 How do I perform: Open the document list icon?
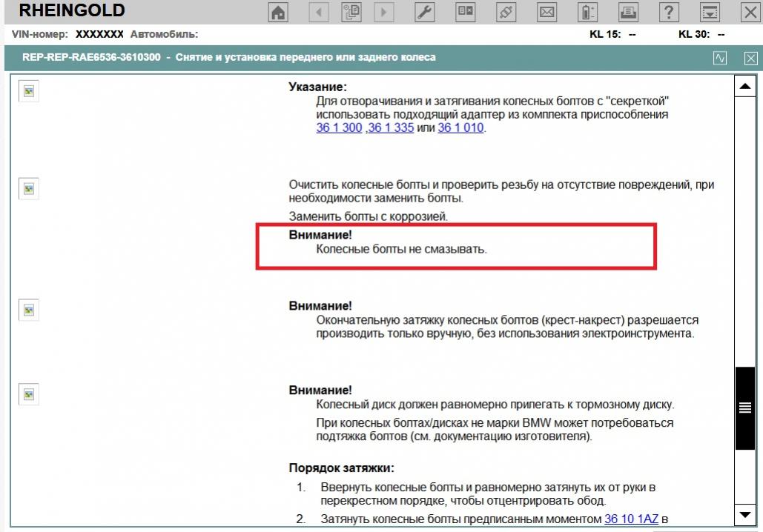tap(351, 13)
